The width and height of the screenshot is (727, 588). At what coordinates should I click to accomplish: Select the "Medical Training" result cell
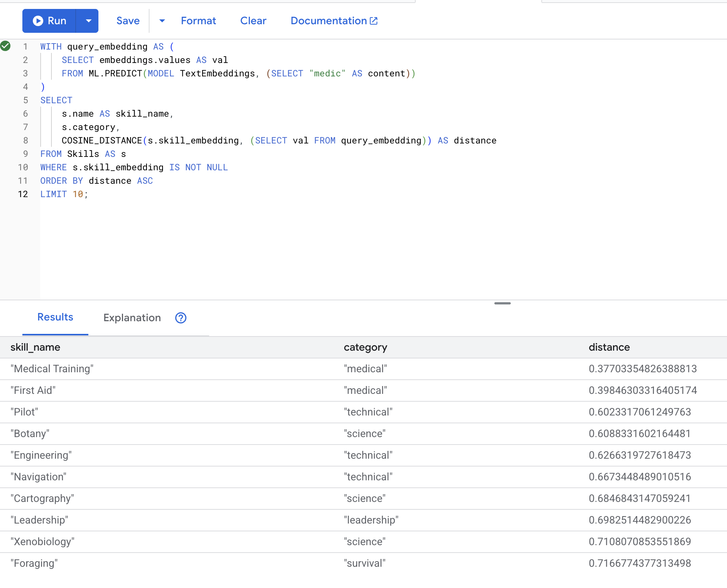point(52,369)
